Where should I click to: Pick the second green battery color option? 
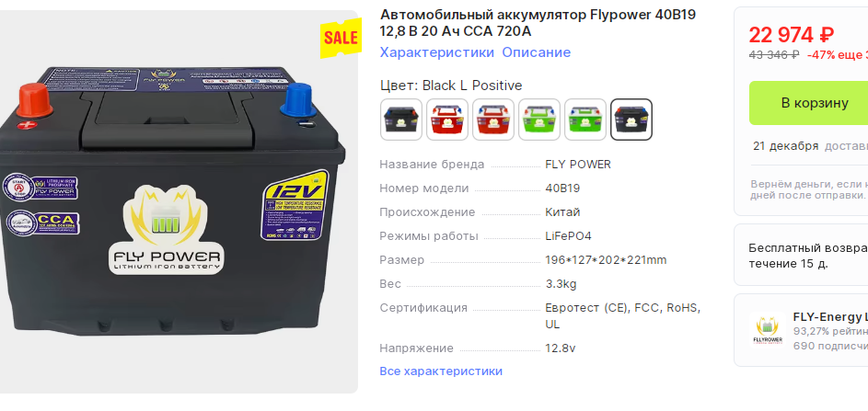tap(585, 120)
